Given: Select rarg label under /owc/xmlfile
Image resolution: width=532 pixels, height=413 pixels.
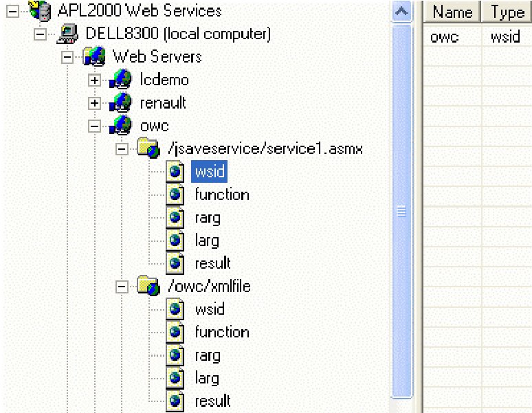Looking at the screenshot, I should point(208,356).
